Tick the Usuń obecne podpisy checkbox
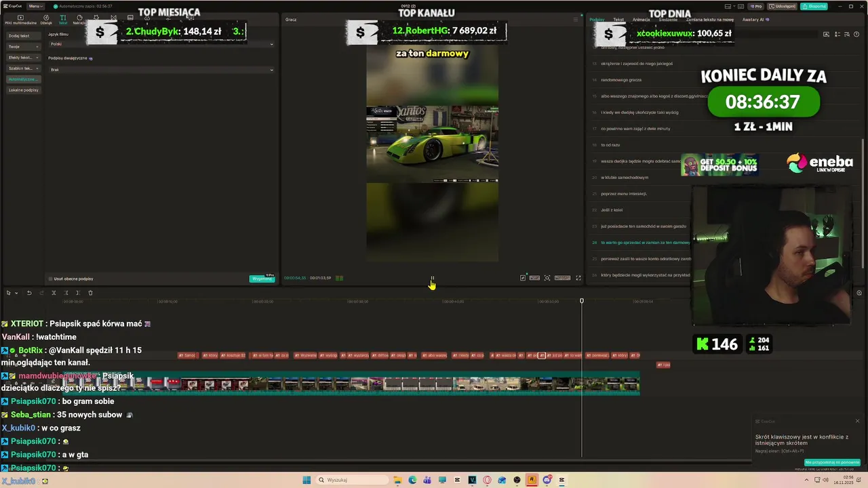 [50, 279]
